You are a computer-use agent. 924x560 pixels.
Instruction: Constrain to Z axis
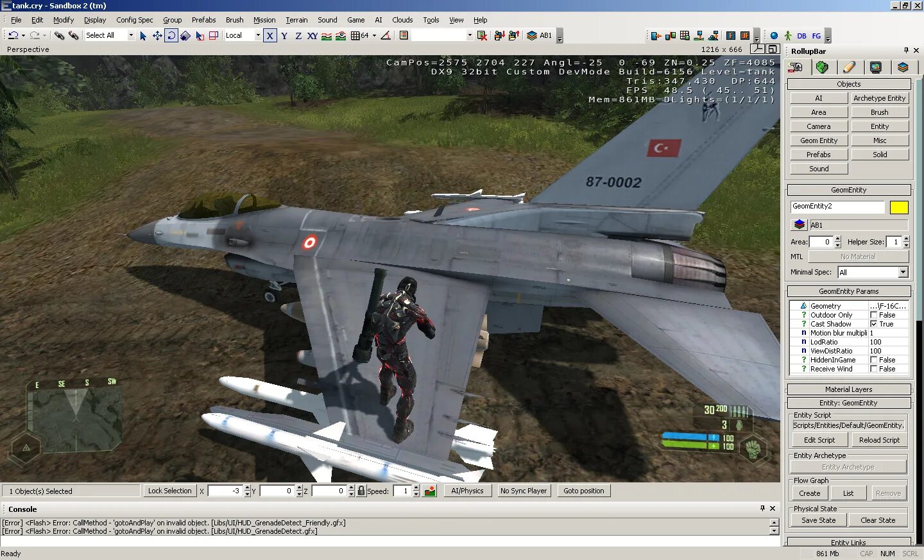(298, 36)
